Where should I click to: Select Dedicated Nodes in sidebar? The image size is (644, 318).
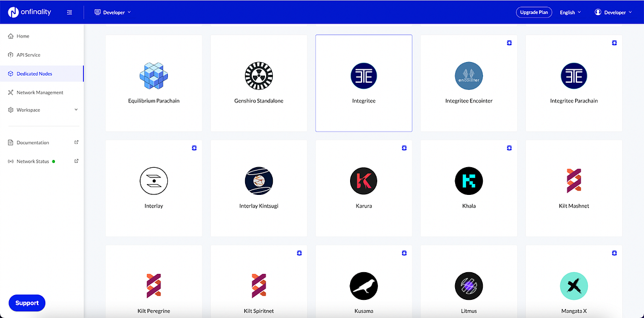(42, 74)
